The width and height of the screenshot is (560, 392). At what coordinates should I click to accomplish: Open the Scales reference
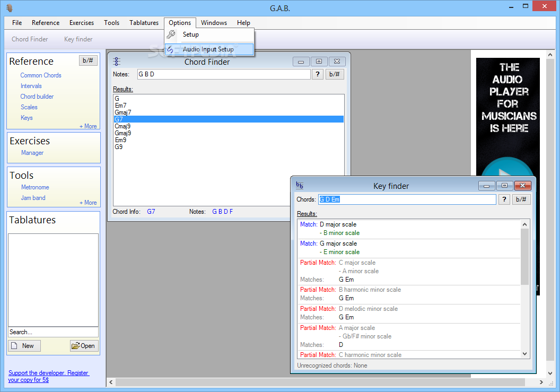coord(29,107)
